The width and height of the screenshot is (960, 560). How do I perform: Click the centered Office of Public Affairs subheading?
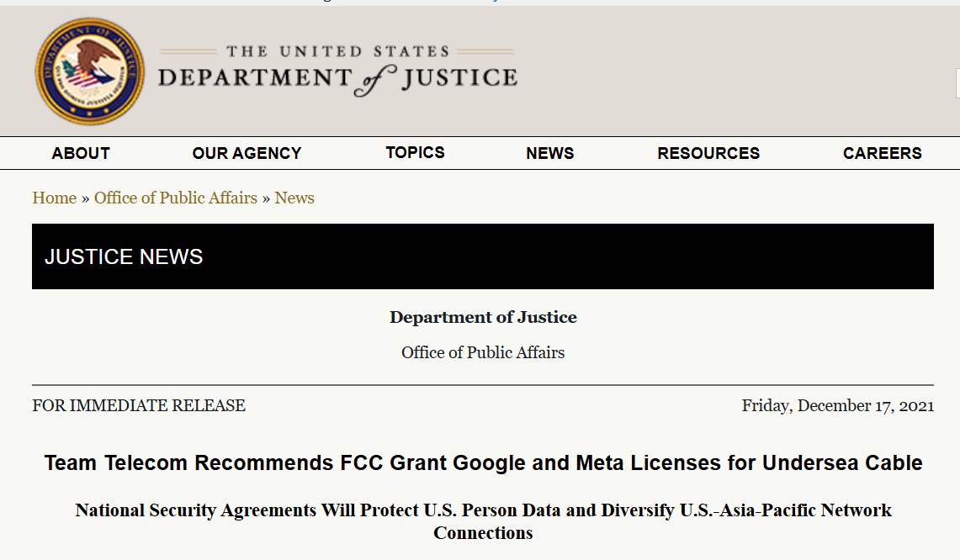click(x=483, y=352)
